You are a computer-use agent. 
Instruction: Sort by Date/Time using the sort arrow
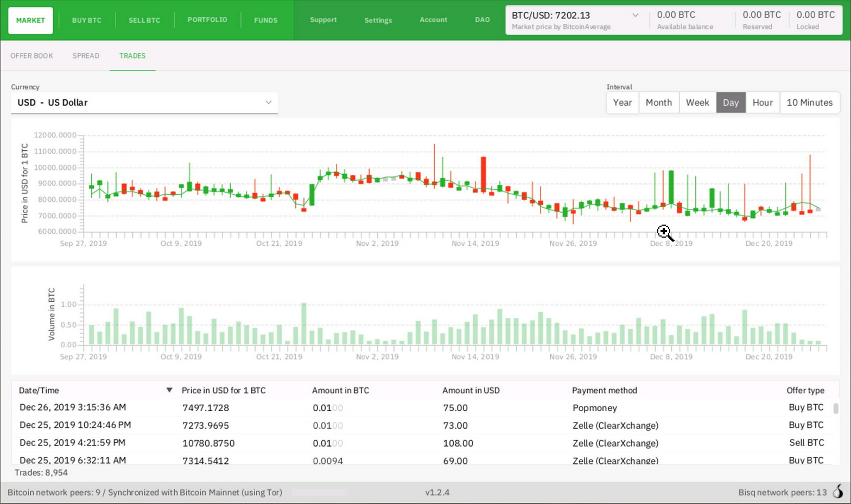169,390
